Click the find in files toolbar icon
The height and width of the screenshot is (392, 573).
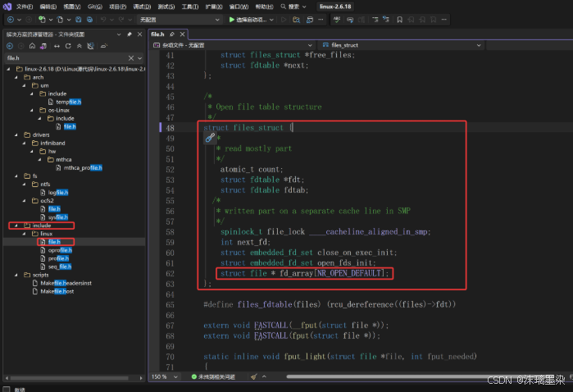[297, 20]
